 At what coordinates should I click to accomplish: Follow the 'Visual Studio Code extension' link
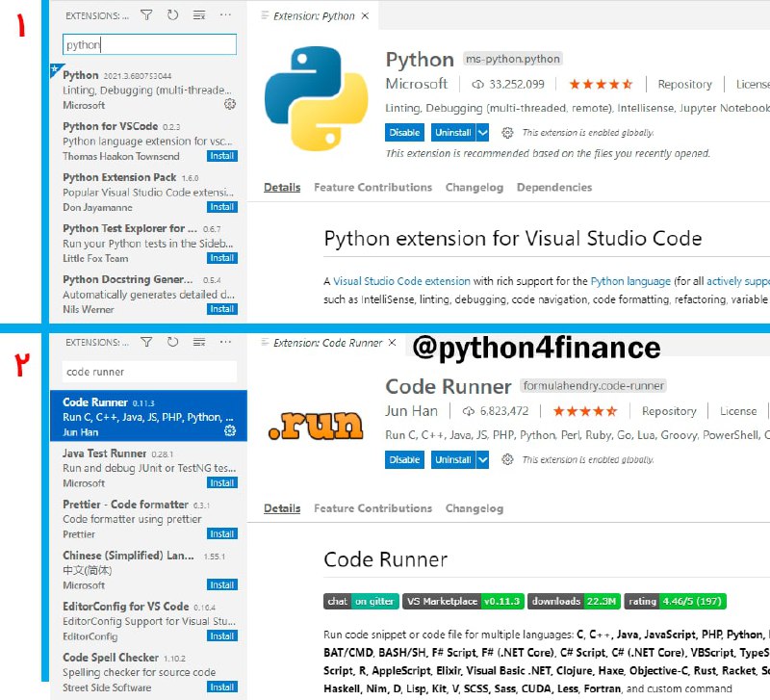pos(401,281)
